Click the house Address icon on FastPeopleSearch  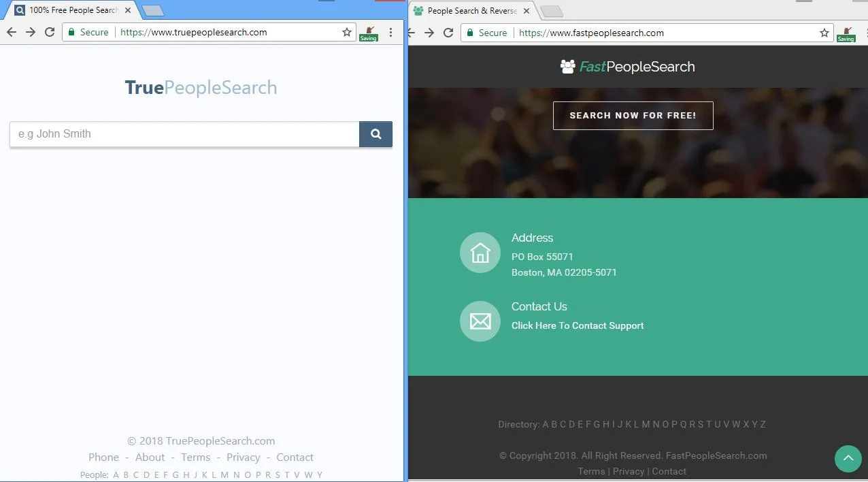click(x=480, y=253)
